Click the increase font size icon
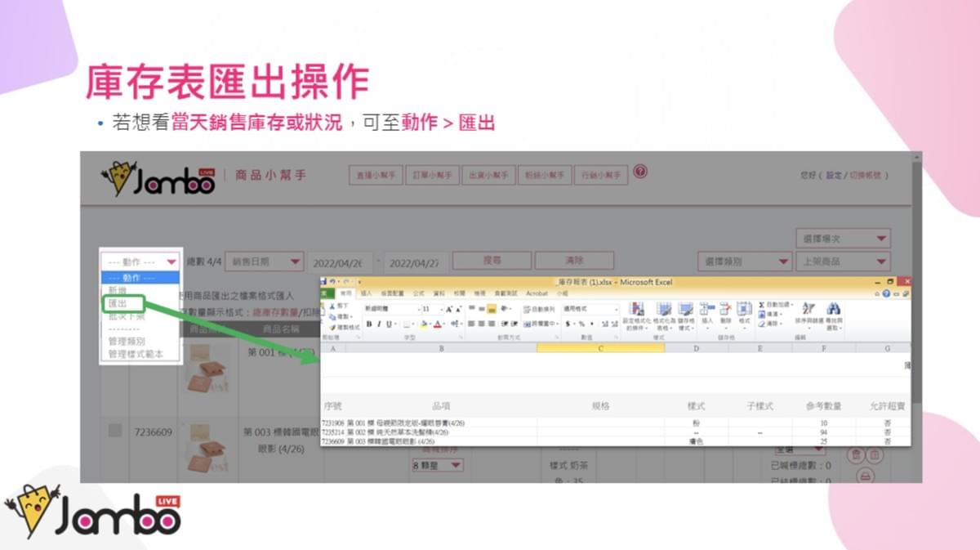Image resolution: width=980 pixels, height=550 pixels. (448, 309)
